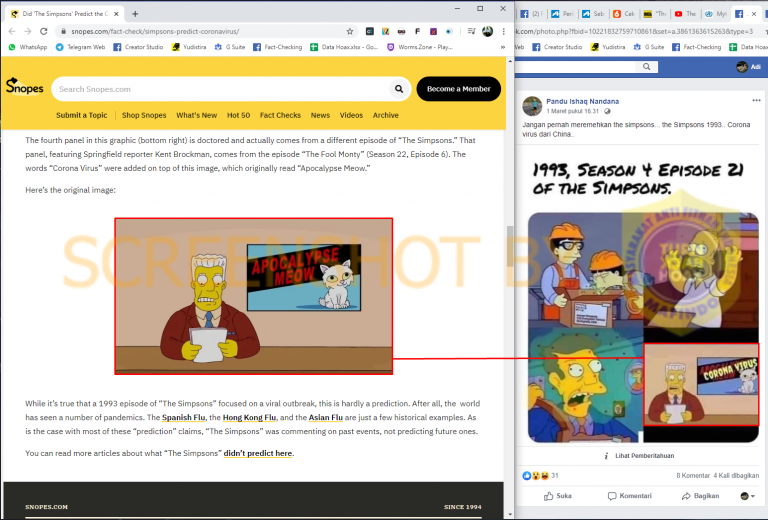Click the reactions count 31
The image size is (768, 520).
tap(555, 475)
